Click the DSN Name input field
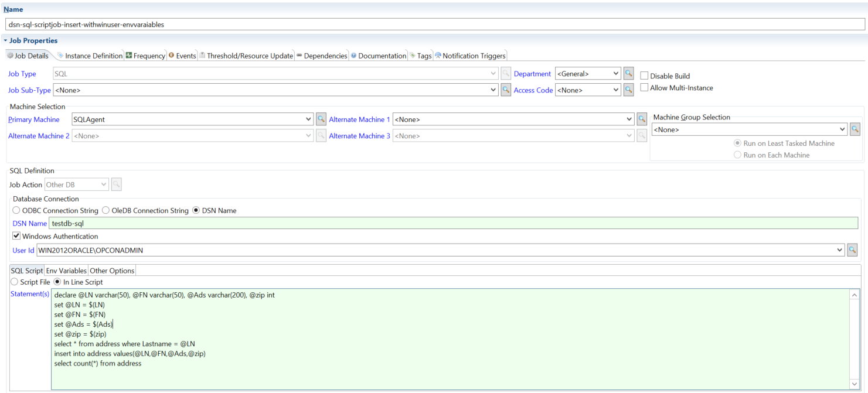The image size is (868, 393). (454, 223)
